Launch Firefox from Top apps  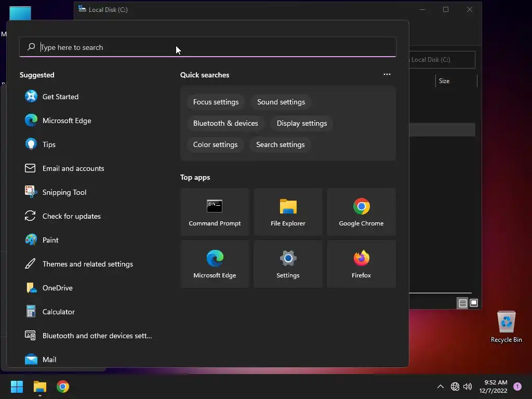[362, 264]
